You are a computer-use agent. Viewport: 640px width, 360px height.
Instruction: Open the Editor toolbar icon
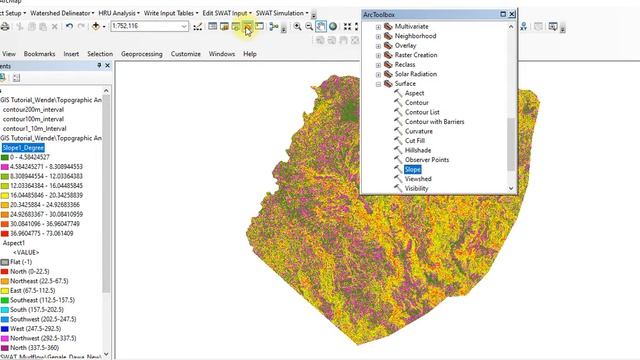(198, 27)
